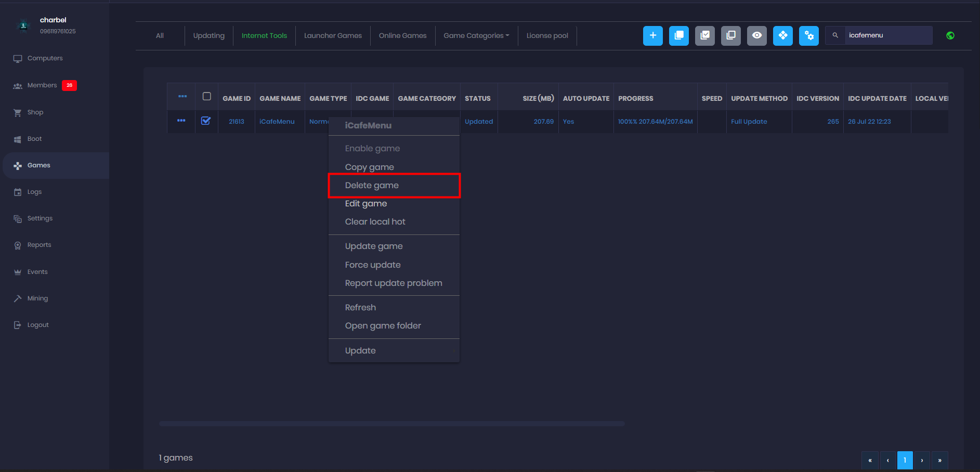Open Events in the sidebar
This screenshot has height=472, width=980.
tap(37, 272)
